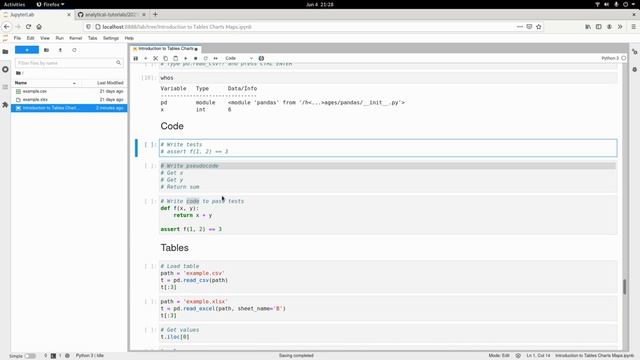Upload files with the upload arrow icon
640x360 pixels.
(60, 50)
